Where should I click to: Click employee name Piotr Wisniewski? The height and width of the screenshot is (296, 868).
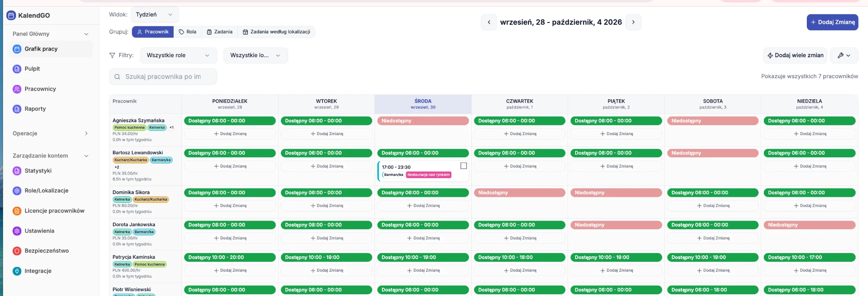[x=132, y=290]
